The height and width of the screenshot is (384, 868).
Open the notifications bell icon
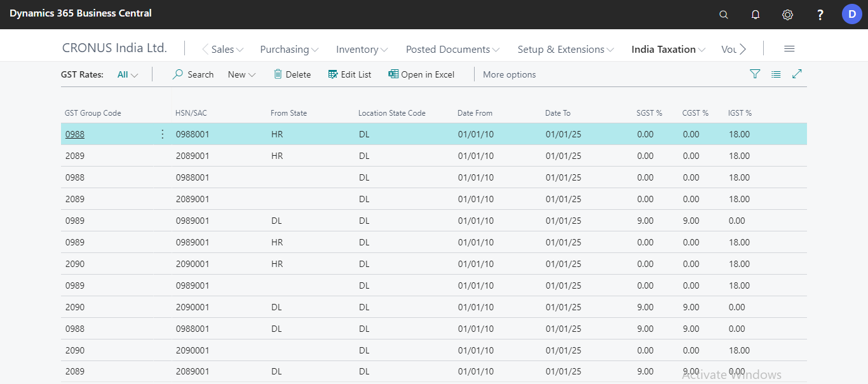click(756, 13)
